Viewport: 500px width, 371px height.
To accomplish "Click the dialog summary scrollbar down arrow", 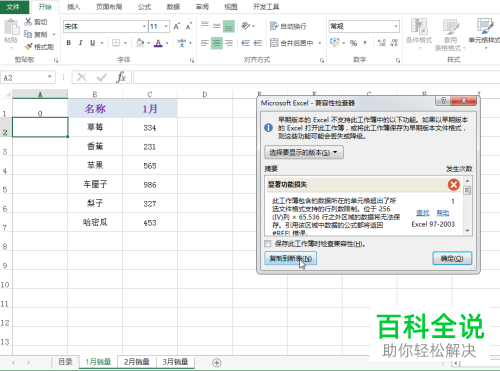I will tap(467, 230).
